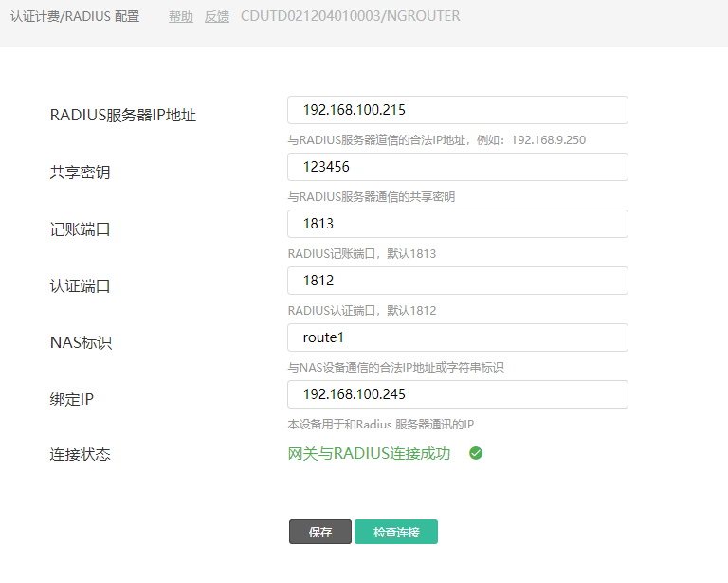Click the 连接状态 label

(x=80, y=454)
